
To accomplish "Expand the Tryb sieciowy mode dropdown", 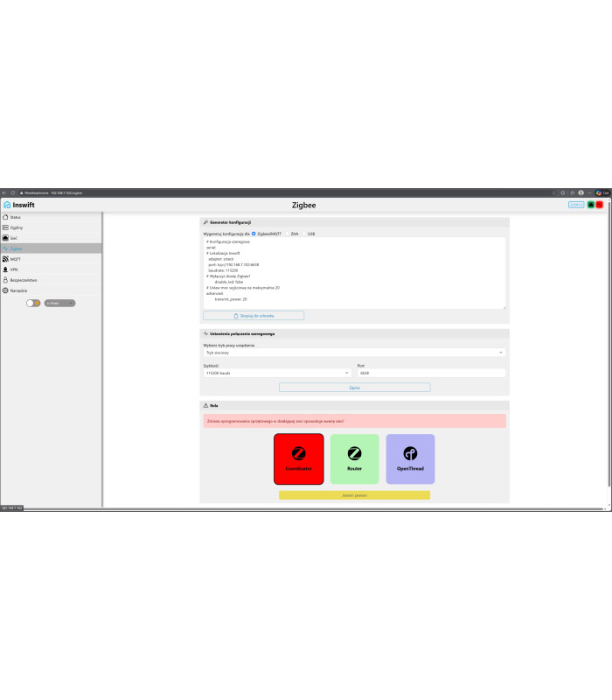I will 354,353.
